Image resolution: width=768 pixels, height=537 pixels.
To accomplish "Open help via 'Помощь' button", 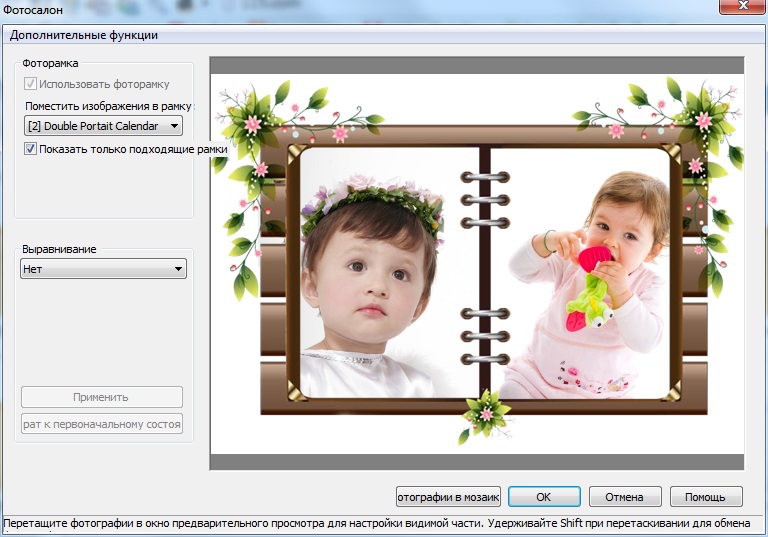I will (x=705, y=497).
